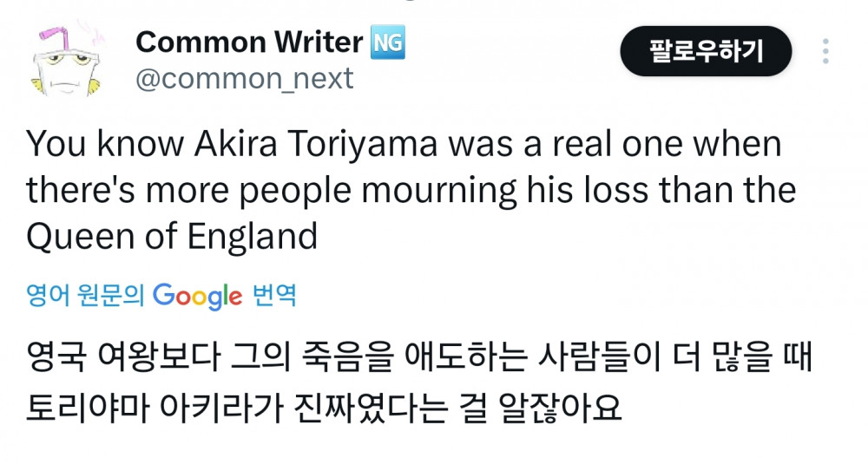The image size is (868, 464).
Task: Click the Google logo in translation line
Action: pyautogui.click(x=197, y=296)
